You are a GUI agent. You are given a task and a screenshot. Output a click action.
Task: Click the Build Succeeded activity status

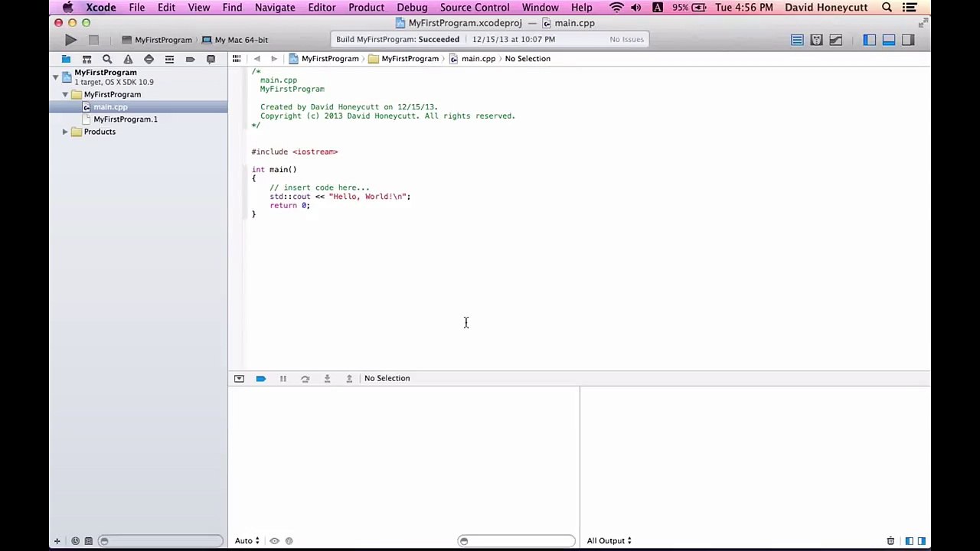(x=397, y=40)
